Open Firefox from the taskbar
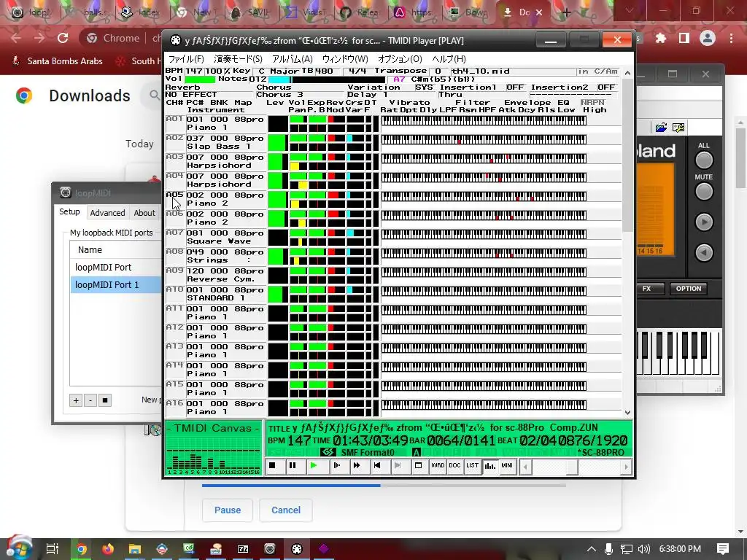 (x=108, y=549)
